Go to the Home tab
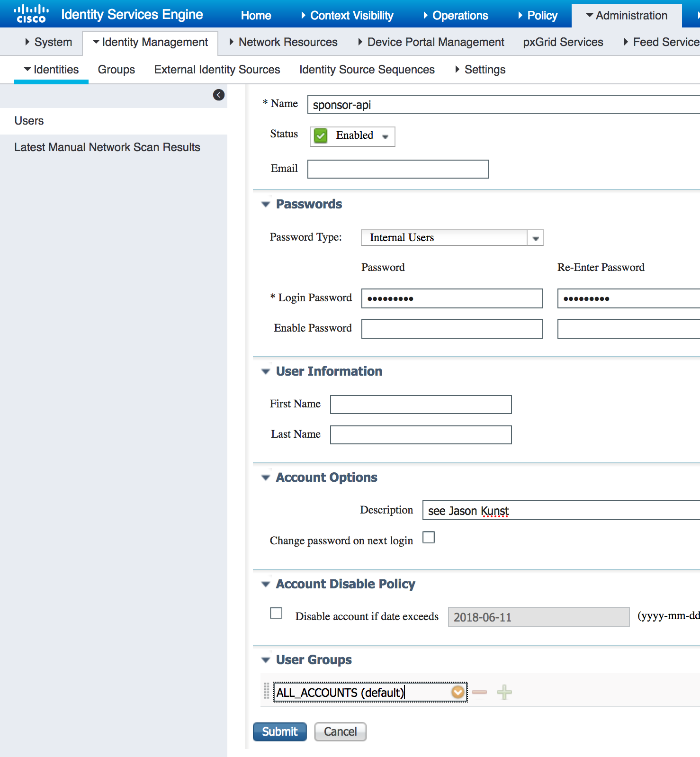The width and height of the screenshot is (700, 757). click(256, 16)
